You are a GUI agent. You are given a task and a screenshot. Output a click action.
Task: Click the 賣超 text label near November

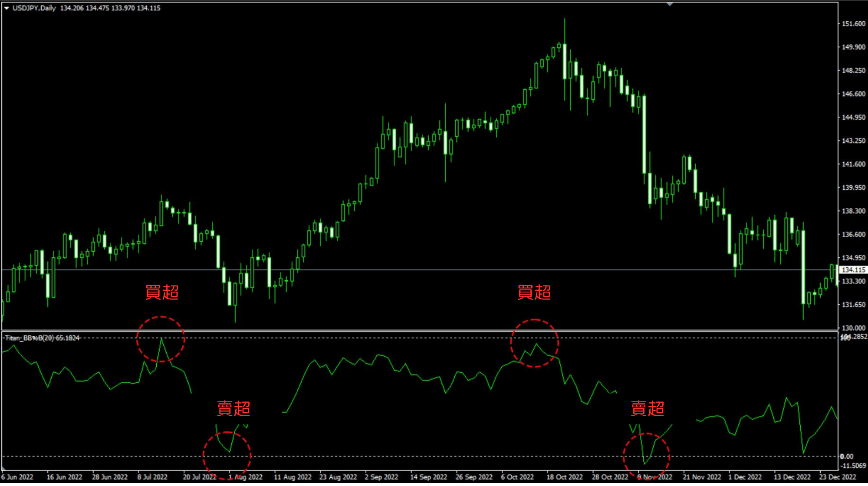[x=647, y=409]
